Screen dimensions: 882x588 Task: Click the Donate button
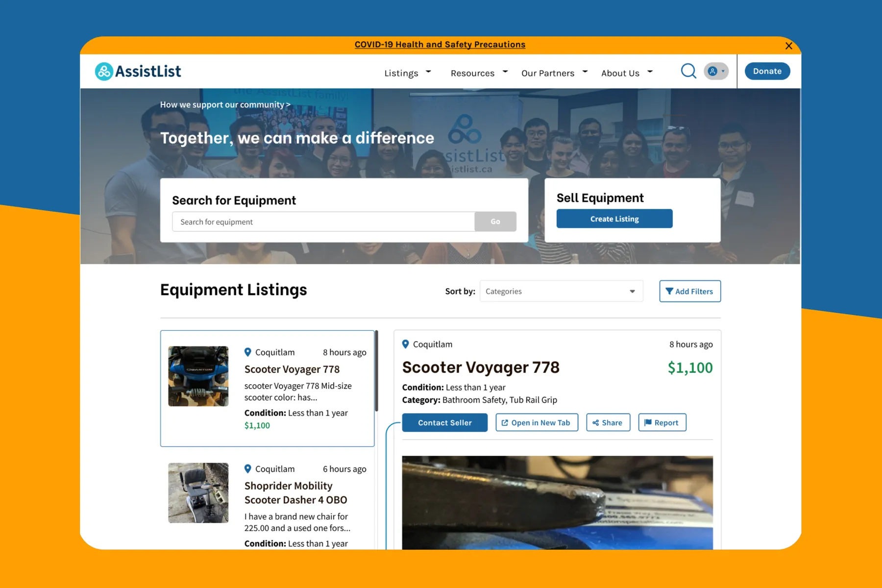tap(767, 71)
